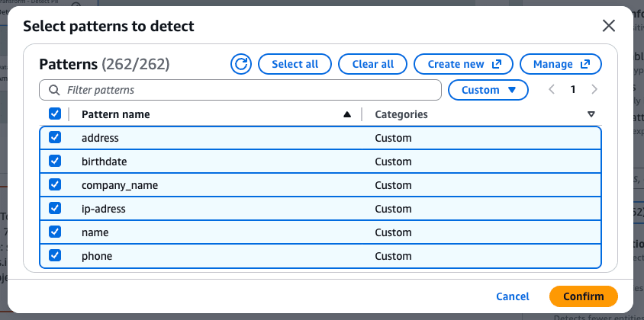
Task: Click the Pattern name column header
Action: click(115, 114)
